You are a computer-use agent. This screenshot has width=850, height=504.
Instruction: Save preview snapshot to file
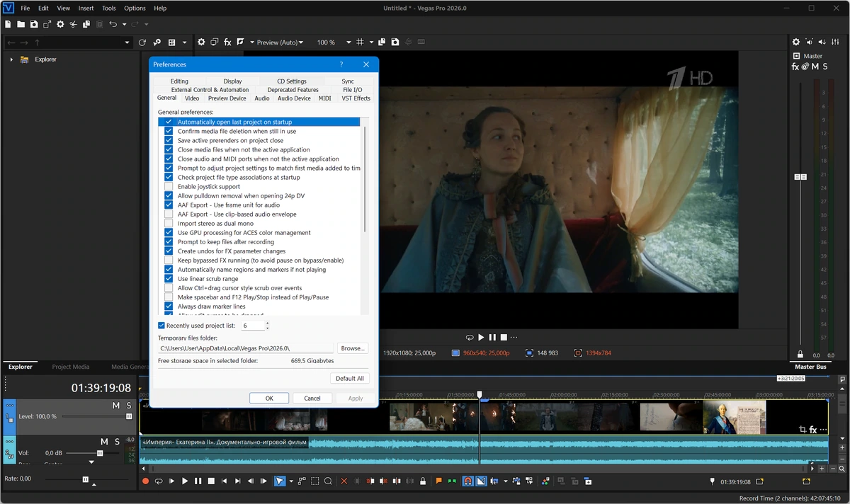pos(395,42)
